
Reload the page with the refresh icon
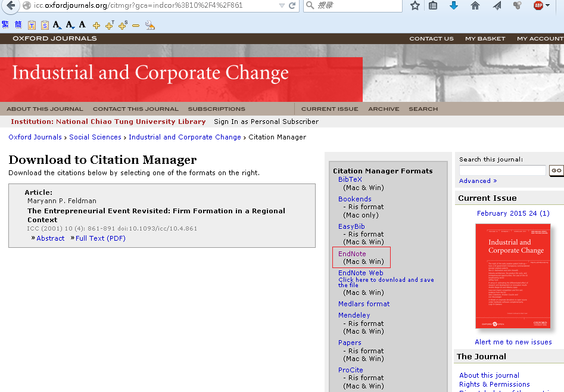coord(292,5)
